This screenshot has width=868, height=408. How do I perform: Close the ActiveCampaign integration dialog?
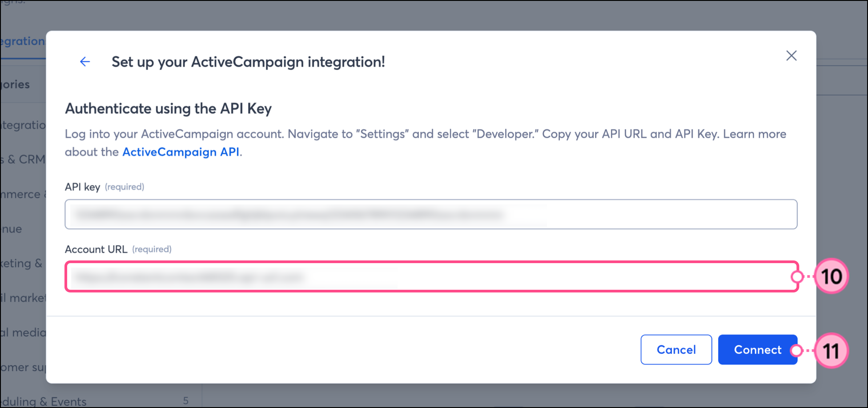click(x=791, y=56)
